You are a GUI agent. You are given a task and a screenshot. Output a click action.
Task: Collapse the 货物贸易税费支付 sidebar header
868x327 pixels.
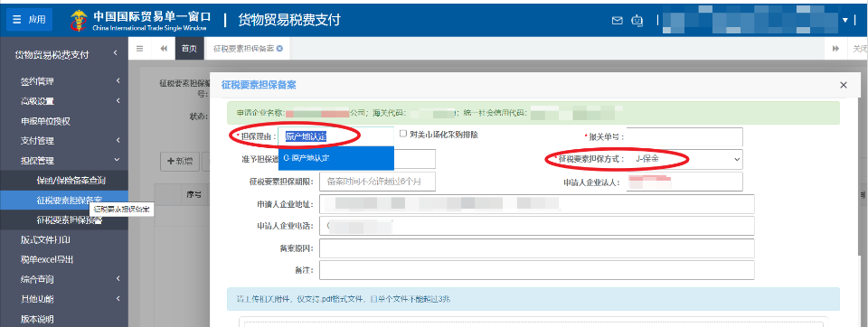(64, 54)
